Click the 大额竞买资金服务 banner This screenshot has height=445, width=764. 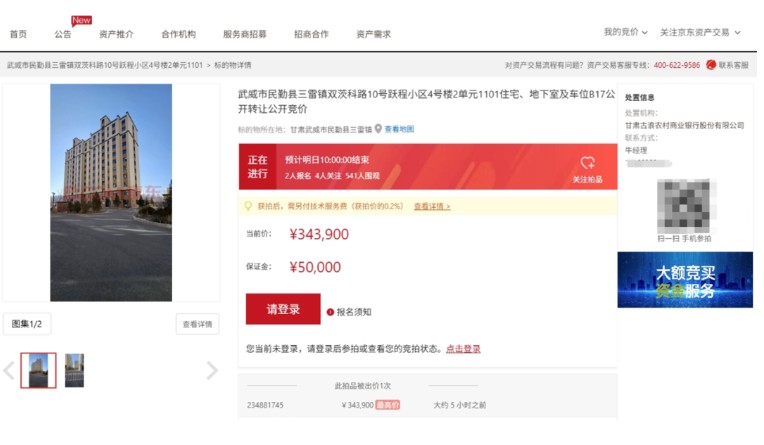click(684, 279)
